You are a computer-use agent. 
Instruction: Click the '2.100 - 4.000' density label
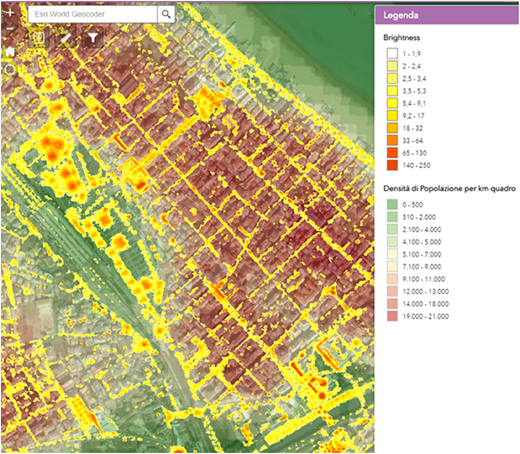click(422, 230)
